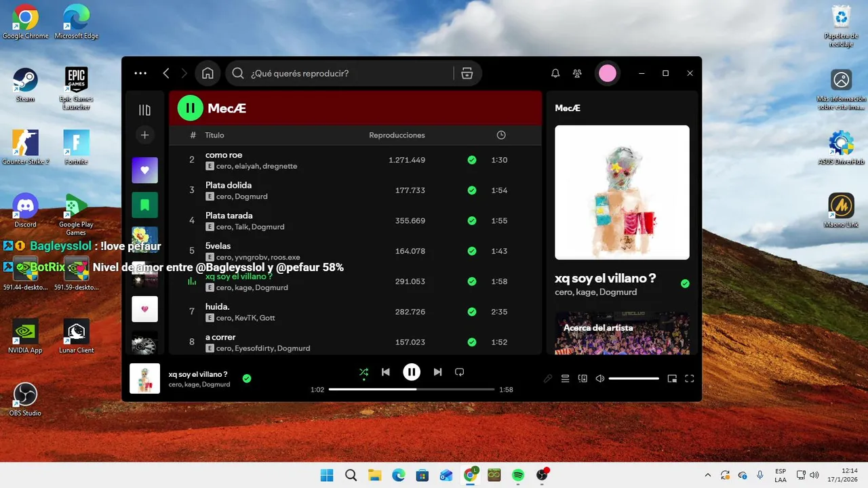Open lyrics microphone icon
Screen dimensions: 868x488
point(548,379)
